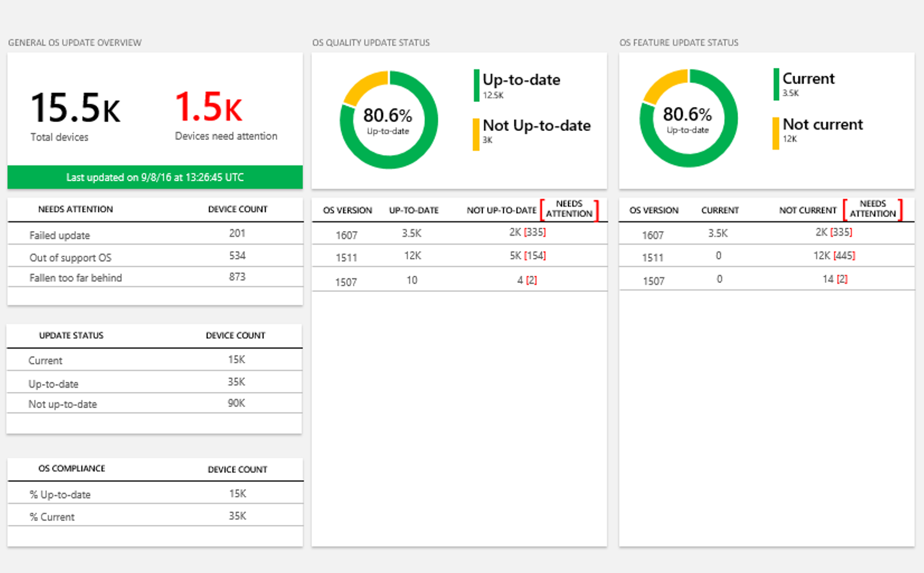Click the UP-TO-DATE column header in quality table
This screenshot has height=573, width=924.
pos(414,210)
